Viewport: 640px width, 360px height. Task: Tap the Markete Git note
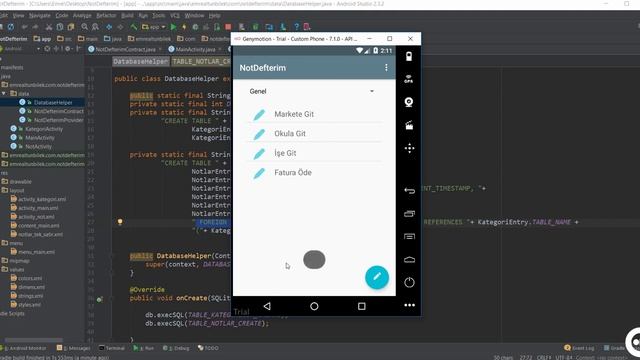(x=315, y=114)
